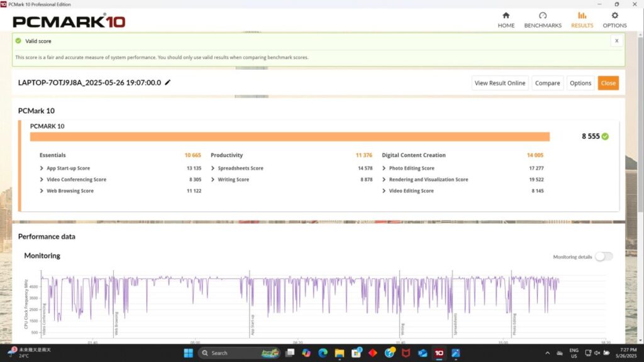
Task: Open Task View in the taskbar
Action: 290,353
